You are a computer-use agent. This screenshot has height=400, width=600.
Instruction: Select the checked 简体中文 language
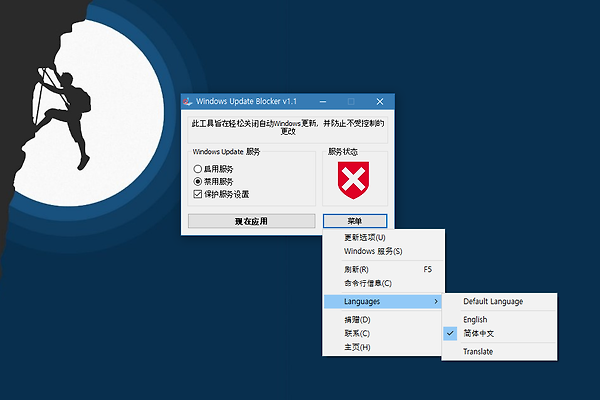pyautogui.click(x=478, y=333)
